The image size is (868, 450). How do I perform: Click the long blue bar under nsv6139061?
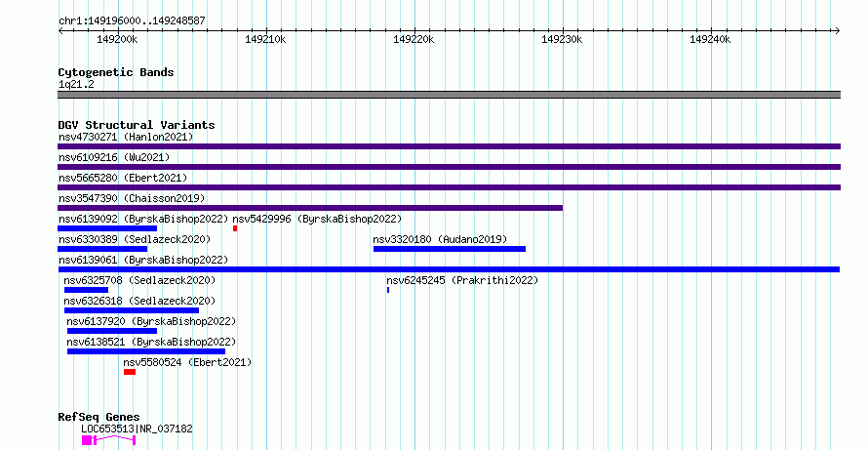tap(449, 269)
